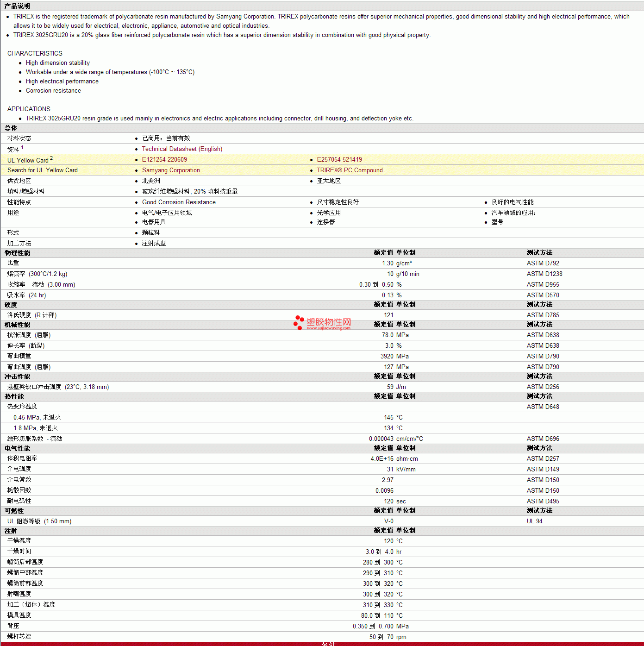Select the "ASTM D648" test method
The height and width of the screenshot is (646, 644).
coord(543,407)
